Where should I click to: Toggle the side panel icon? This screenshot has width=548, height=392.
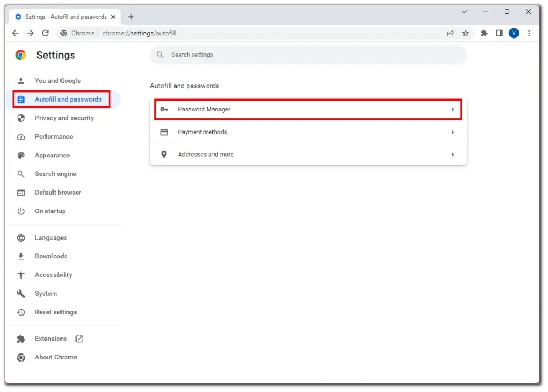point(499,33)
